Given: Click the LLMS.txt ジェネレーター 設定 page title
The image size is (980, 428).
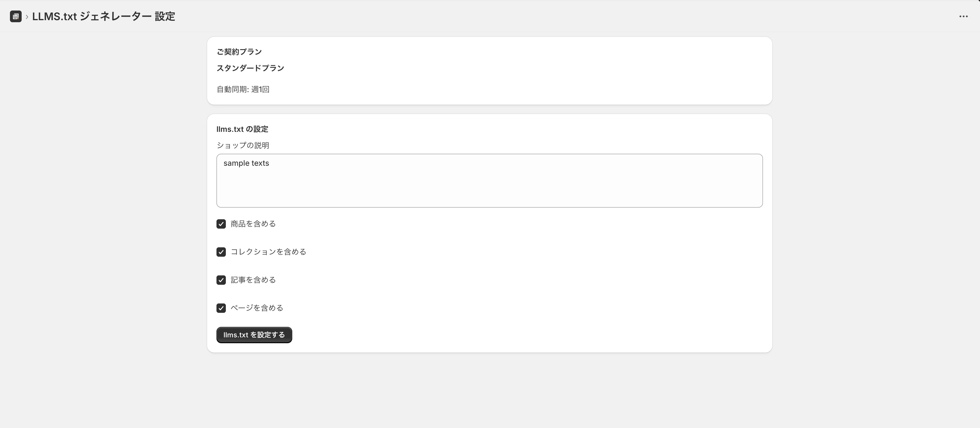Looking at the screenshot, I should [104, 16].
